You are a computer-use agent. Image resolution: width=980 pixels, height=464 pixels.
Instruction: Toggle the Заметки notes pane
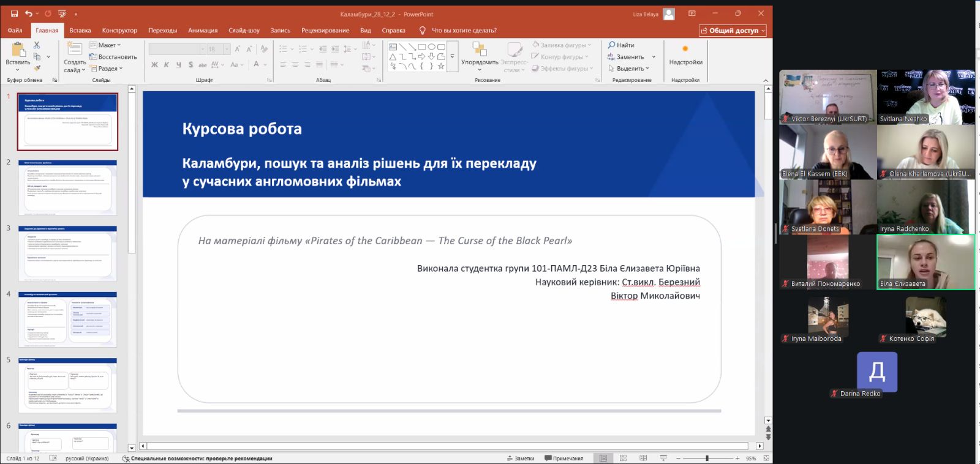521,458
